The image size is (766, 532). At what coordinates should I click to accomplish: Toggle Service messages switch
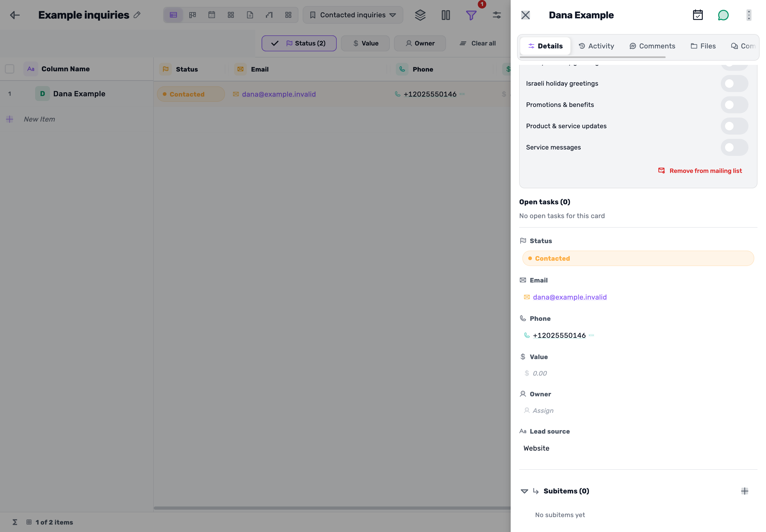[x=734, y=148]
